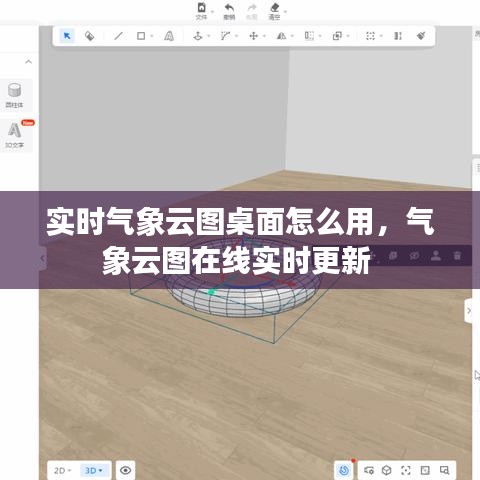
Task: Click the square frame view icon
Action: tap(425, 470)
